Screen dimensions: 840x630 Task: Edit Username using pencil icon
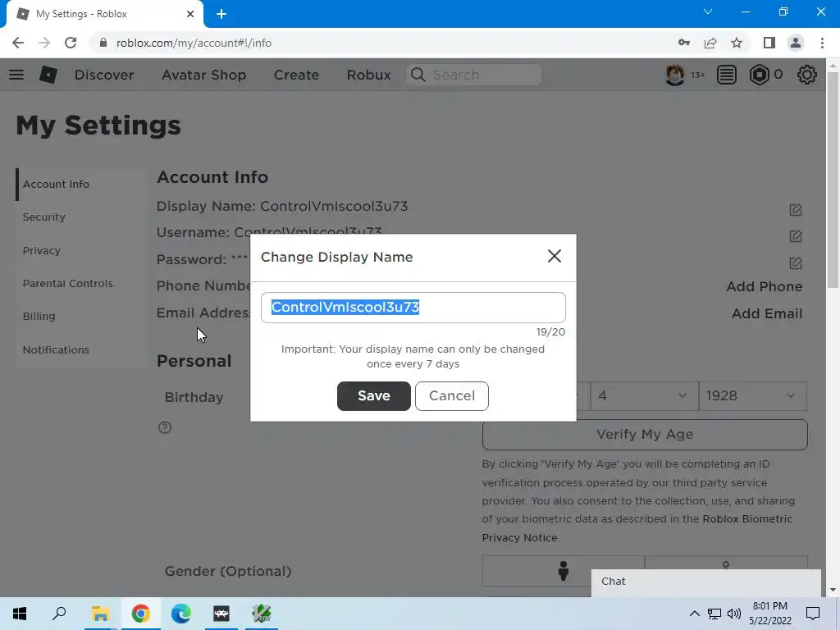(796, 236)
